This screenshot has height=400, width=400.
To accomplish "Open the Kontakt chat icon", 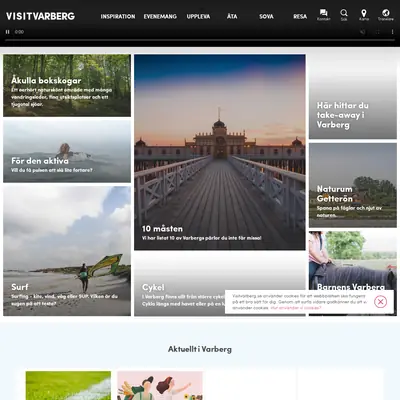I will pos(323,15).
